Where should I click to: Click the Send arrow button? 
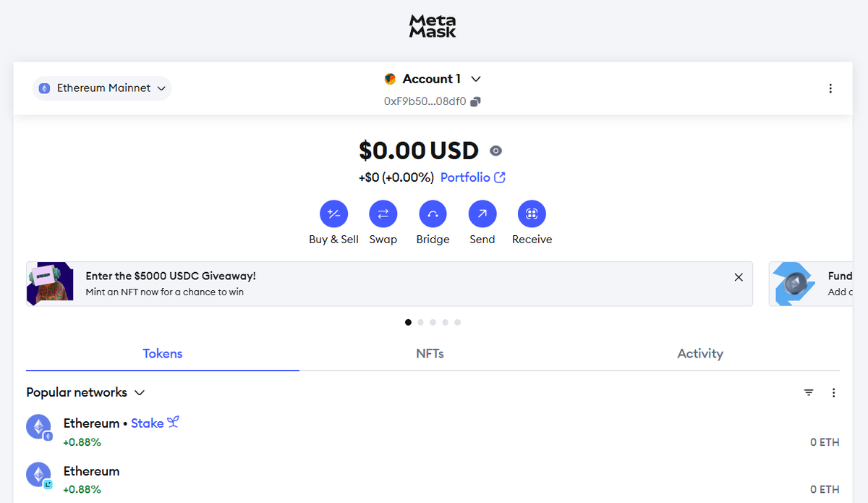(482, 214)
